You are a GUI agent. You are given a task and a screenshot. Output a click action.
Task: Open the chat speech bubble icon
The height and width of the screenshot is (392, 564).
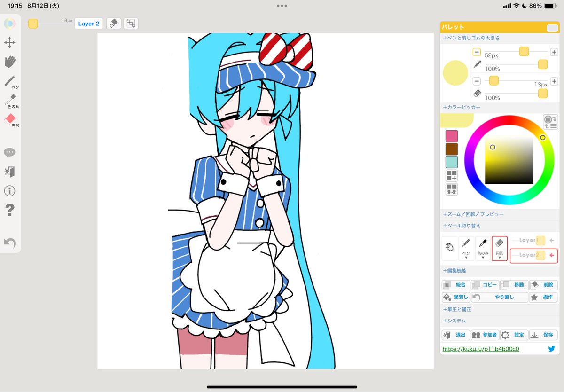pyautogui.click(x=9, y=152)
